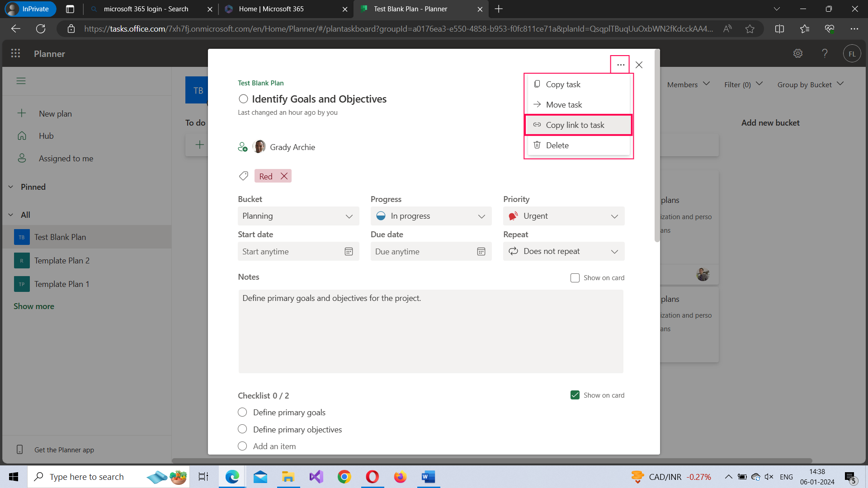This screenshot has height=488, width=868.
Task: Click Add new bucket
Action: (x=770, y=122)
